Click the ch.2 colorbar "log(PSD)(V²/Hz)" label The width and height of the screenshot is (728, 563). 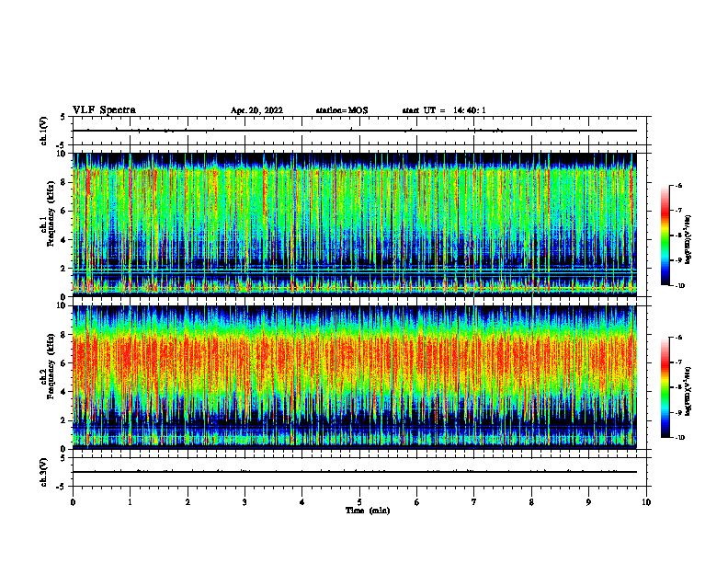(688, 390)
